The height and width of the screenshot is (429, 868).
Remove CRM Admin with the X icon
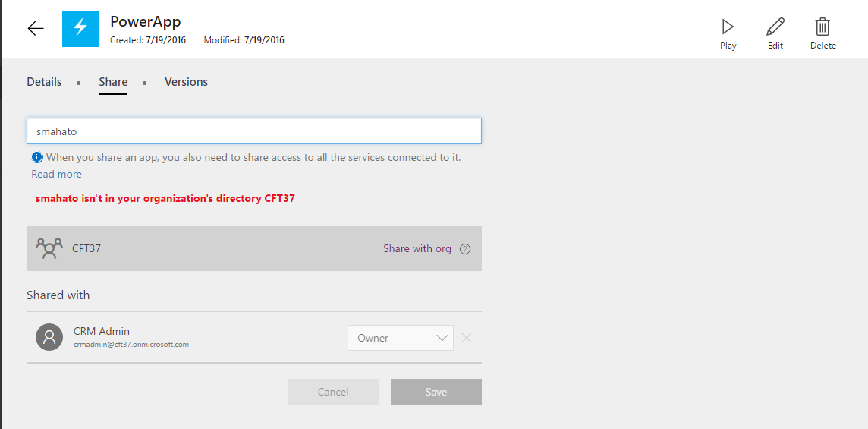467,338
